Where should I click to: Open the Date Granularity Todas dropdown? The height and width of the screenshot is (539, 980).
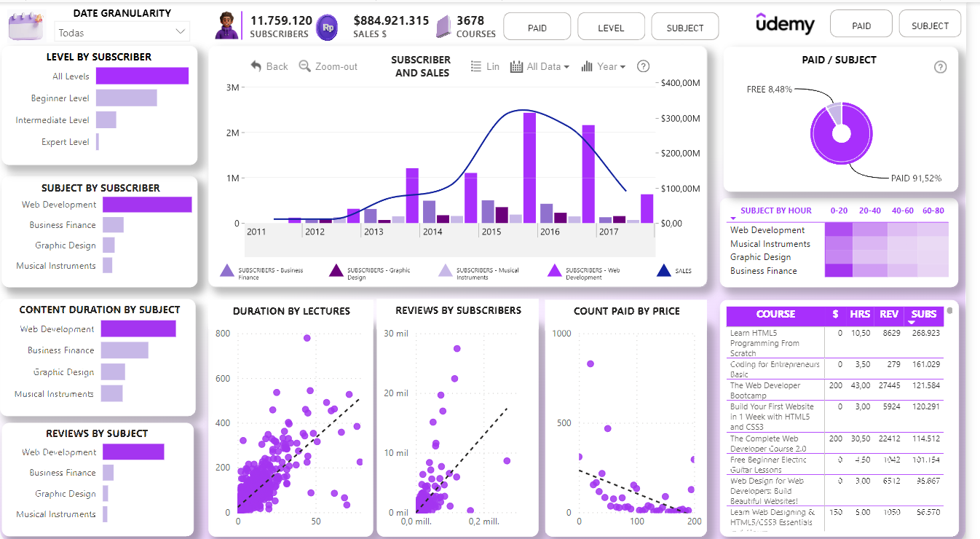coord(122,32)
